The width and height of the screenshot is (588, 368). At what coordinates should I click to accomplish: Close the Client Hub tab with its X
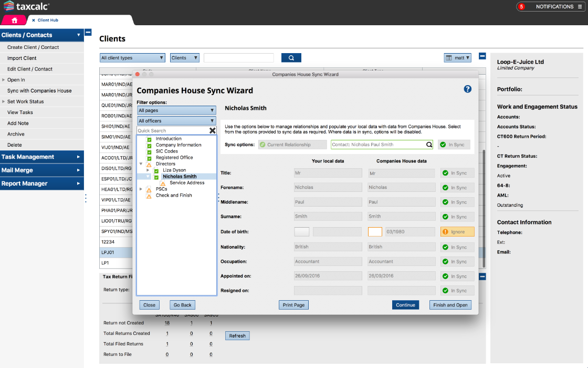point(34,21)
